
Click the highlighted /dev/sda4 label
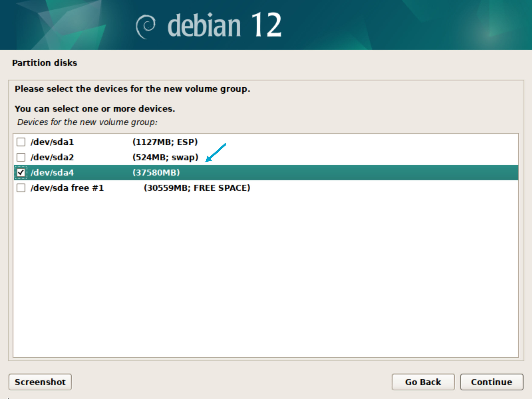pyautogui.click(x=52, y=172)
